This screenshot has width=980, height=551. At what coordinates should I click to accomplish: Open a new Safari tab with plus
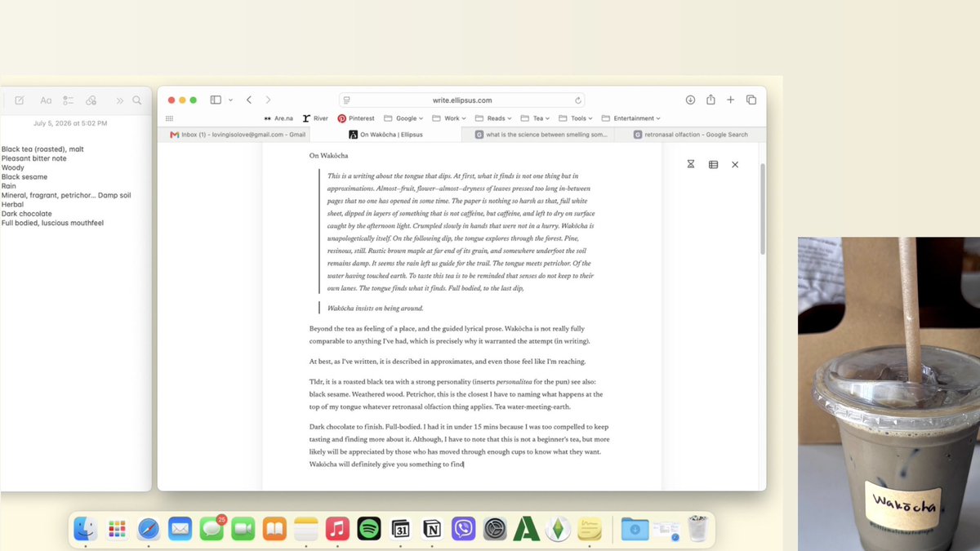coord(731,100)
